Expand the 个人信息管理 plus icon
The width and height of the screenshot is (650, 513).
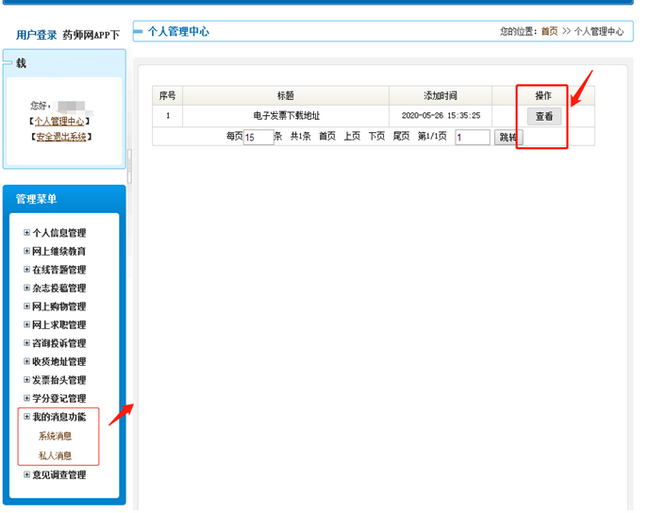click(27, 233)
